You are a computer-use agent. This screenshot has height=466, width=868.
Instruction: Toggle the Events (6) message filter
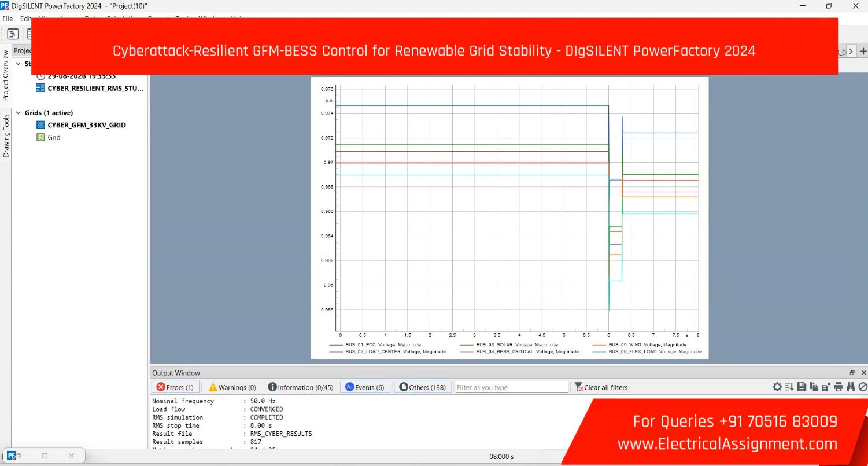pyautogui.click(x=365, y=387)
